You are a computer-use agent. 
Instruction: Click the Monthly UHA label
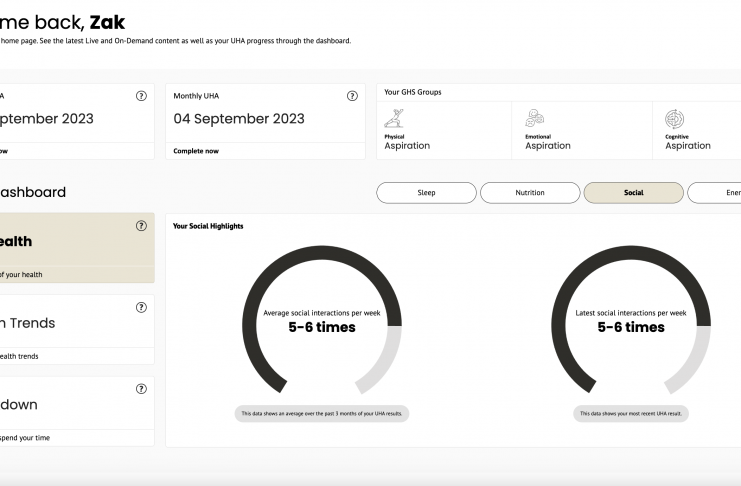[x=196, y=96]
